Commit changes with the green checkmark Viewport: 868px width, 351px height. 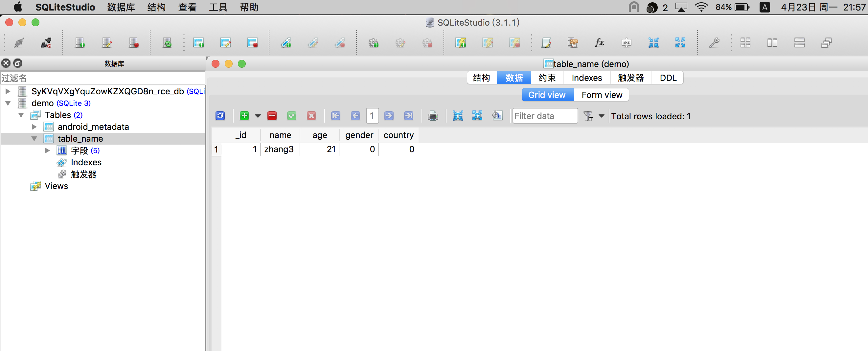(292, 116)
